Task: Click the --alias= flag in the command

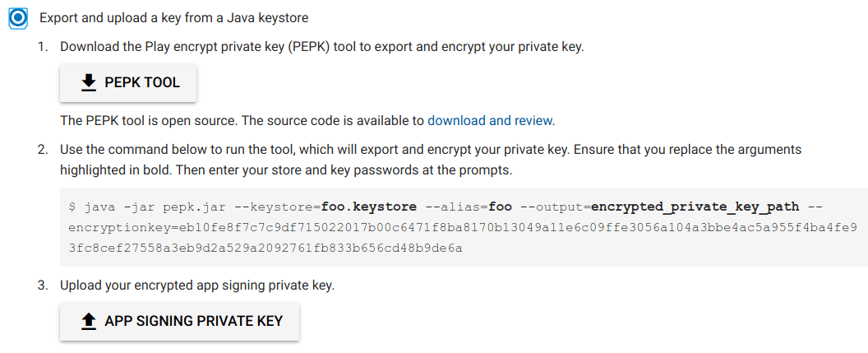Action: coord(459,207)
